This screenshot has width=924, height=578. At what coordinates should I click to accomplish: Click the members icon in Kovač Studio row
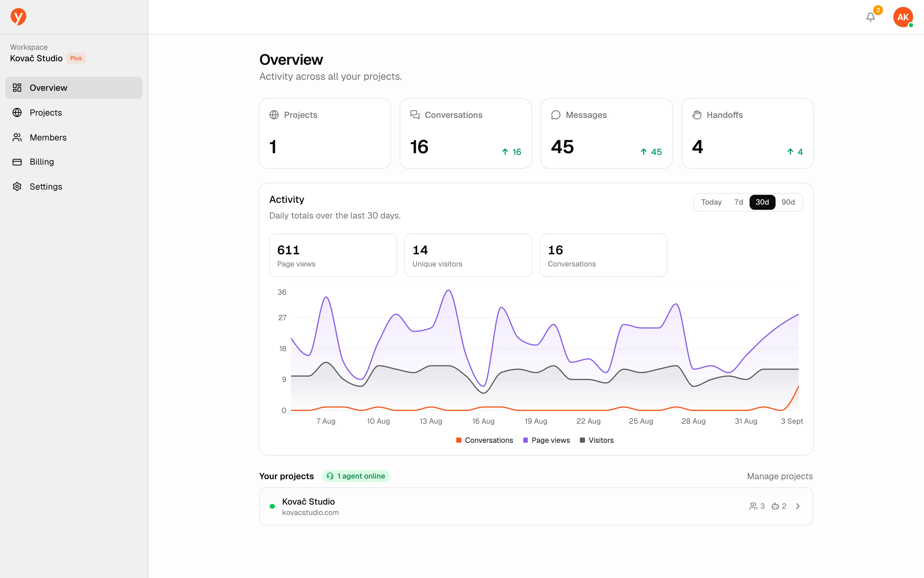(x=753, y=506)
